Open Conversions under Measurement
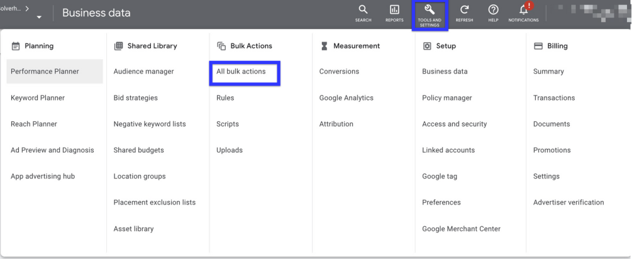Viewport: 644px width, 259px height. tap(339, 72)
